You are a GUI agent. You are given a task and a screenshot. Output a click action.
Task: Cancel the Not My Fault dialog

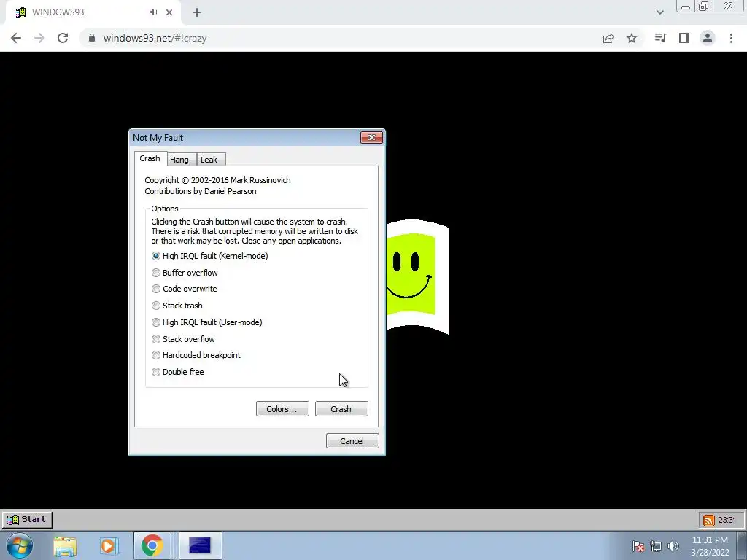[352, 441]
